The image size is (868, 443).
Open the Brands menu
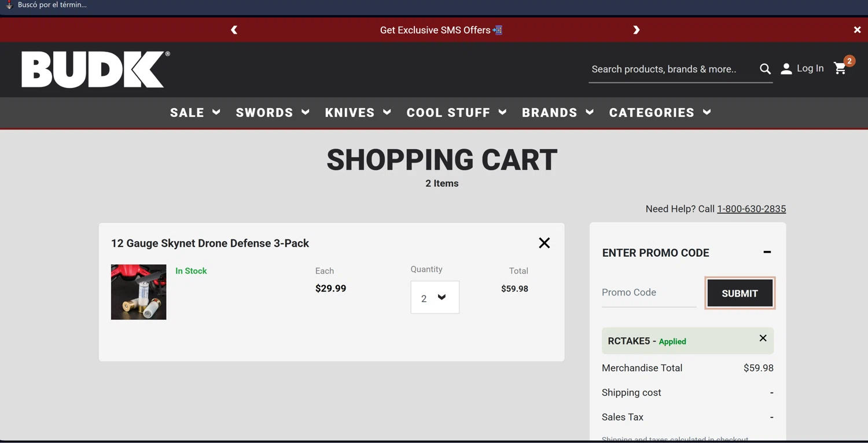tap(558, 113)
